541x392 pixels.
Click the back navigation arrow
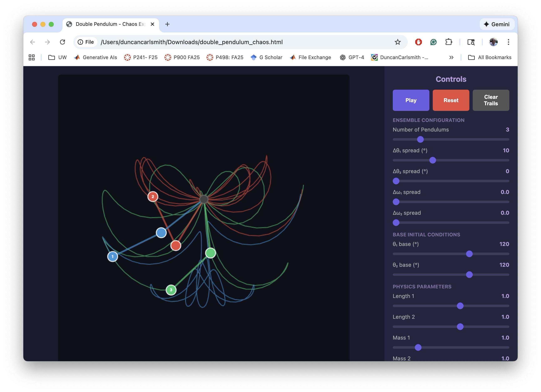coord(33,42)
